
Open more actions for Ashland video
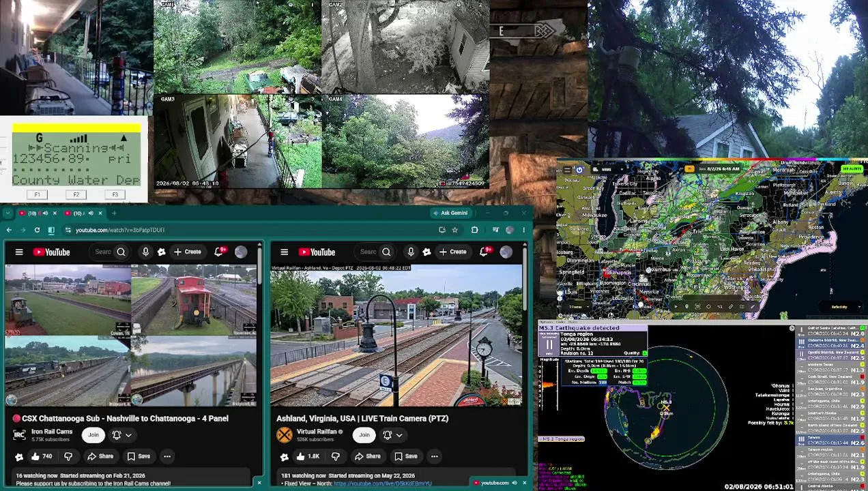coord(434,456)
